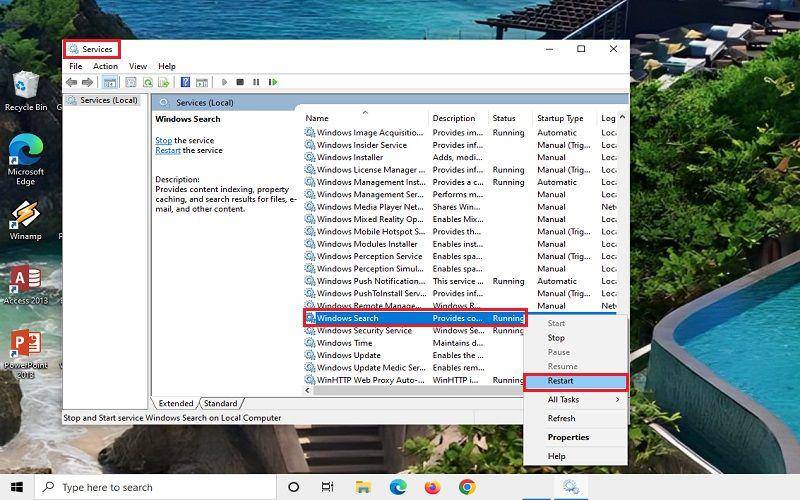
Task: Open Properties from the context menu
Action: click(x=576, y=437)
